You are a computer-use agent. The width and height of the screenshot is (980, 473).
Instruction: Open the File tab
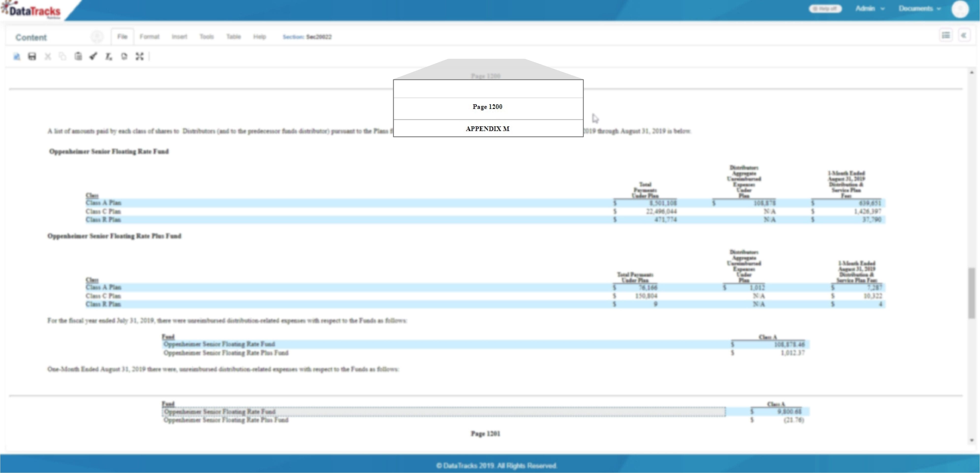click(122, 36)
